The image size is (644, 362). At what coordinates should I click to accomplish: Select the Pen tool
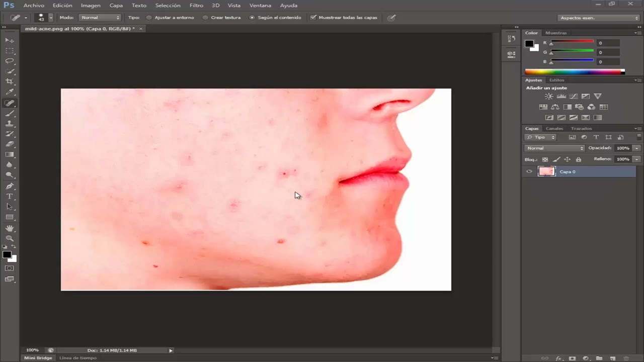10,186
